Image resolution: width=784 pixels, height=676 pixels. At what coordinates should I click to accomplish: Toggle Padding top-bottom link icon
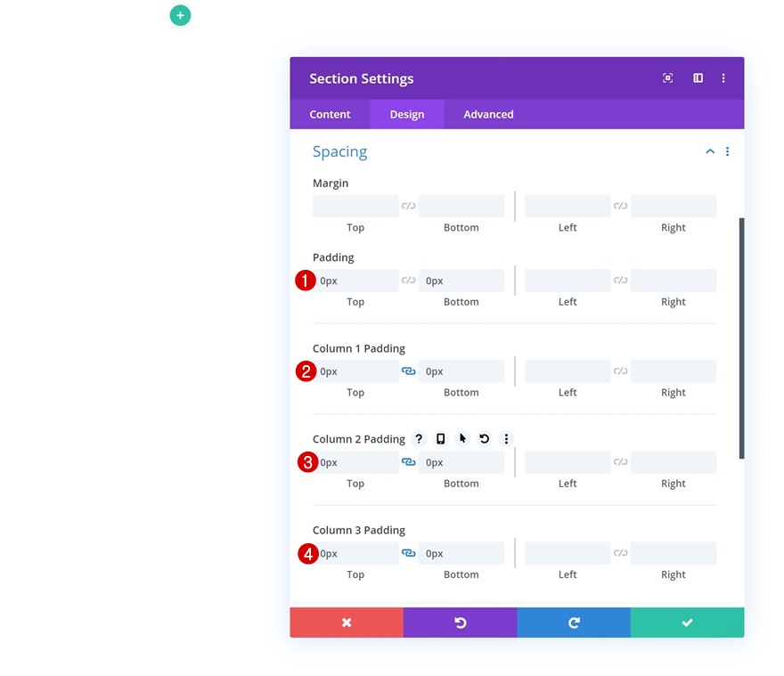pos(409,281)
